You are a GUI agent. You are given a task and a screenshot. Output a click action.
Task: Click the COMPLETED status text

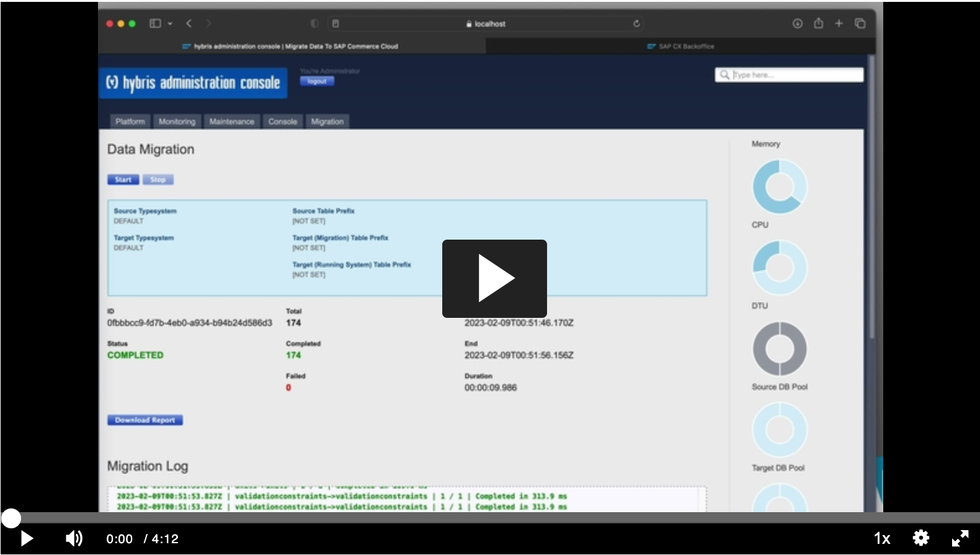135,355
